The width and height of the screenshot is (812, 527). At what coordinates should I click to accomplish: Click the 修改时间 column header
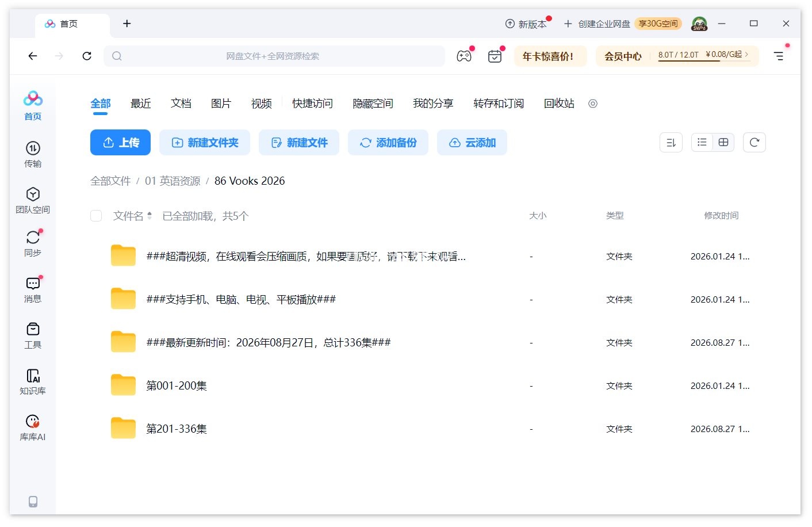(x=721, y=216)
